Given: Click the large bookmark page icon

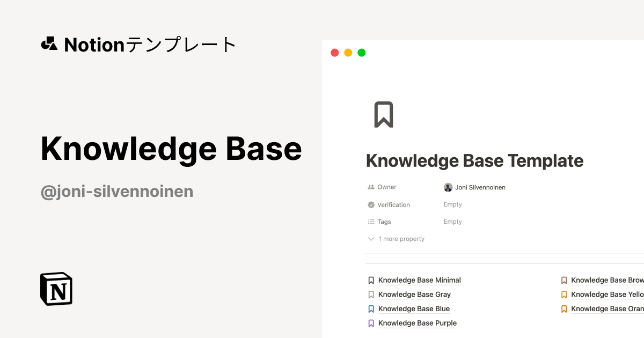Looking at the screenshot, I should [384, 114].
